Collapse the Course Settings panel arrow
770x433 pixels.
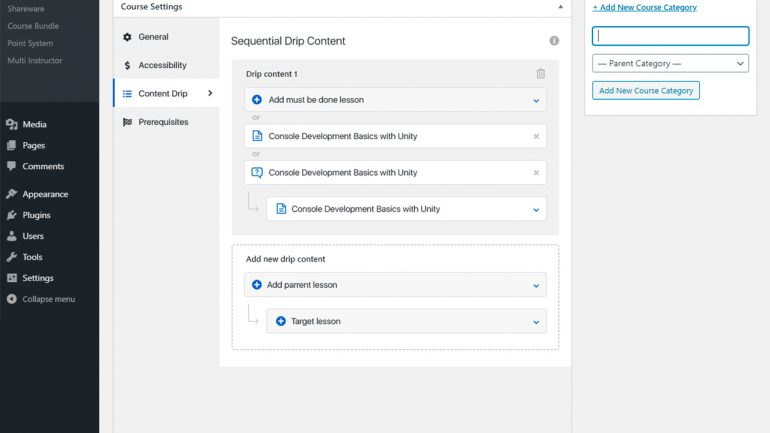coord(560,7)
